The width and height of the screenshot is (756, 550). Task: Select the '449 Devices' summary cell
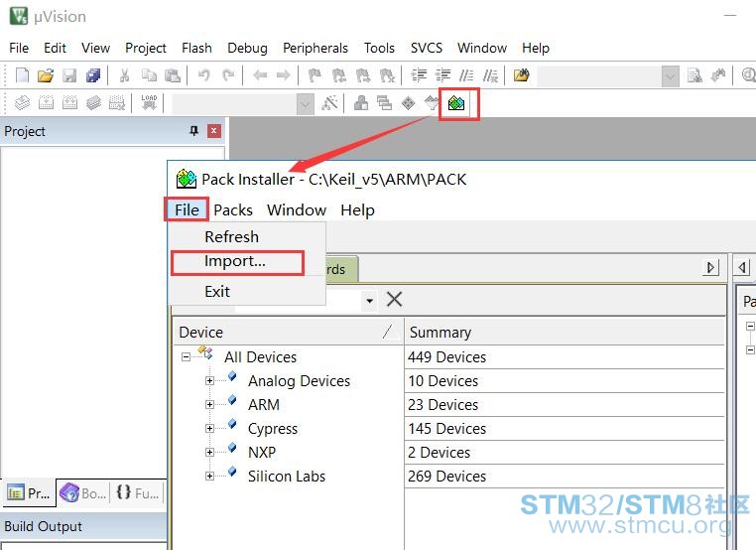pos(565,357)
